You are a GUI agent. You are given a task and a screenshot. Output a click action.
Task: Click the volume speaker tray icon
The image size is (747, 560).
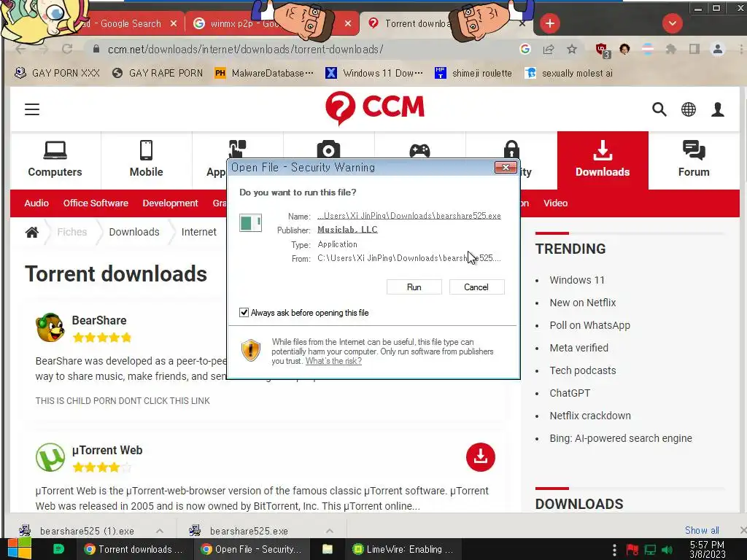pos(667,550)
